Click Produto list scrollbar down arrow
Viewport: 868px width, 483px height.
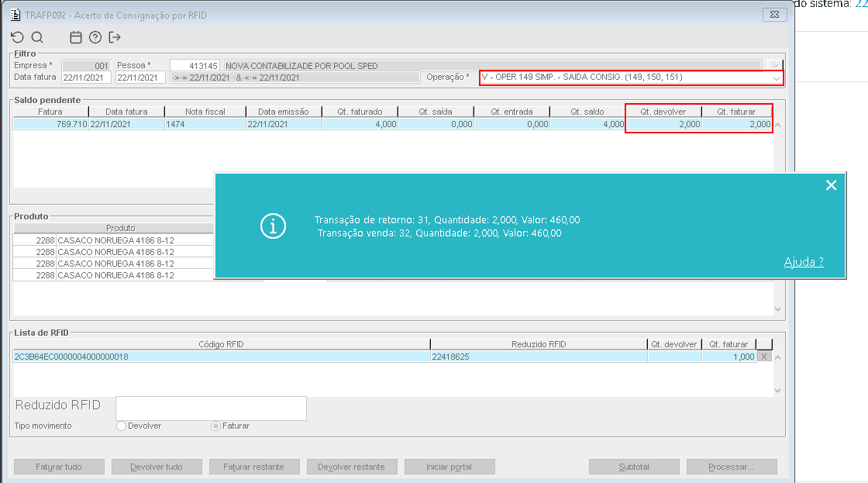pos(778,309)
